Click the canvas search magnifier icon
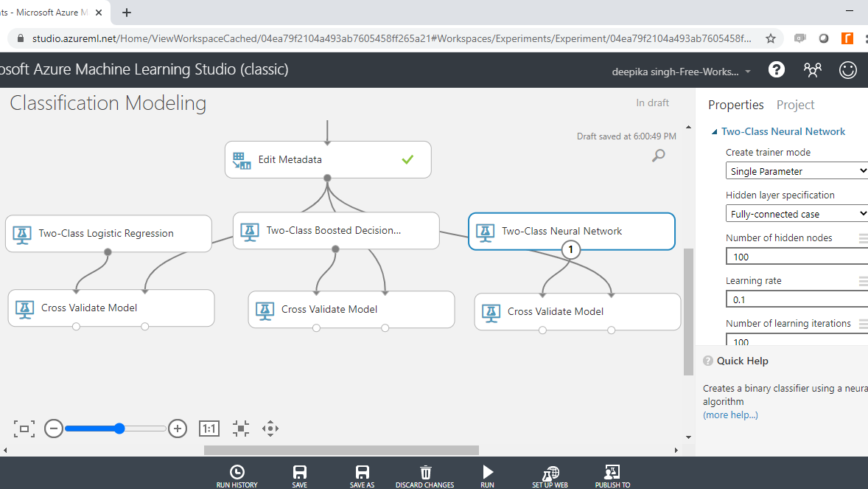The height and width of the screenshot is (489, 868). point(658,156)
